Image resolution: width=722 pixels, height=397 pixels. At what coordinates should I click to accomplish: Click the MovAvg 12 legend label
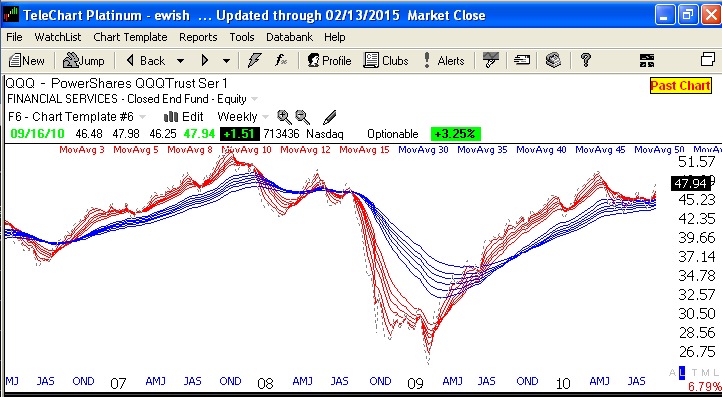[x=305, y=150]
